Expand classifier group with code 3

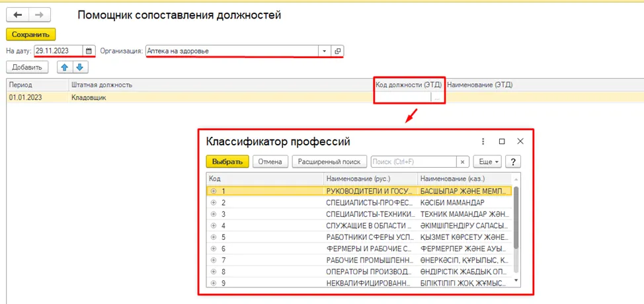213,214
